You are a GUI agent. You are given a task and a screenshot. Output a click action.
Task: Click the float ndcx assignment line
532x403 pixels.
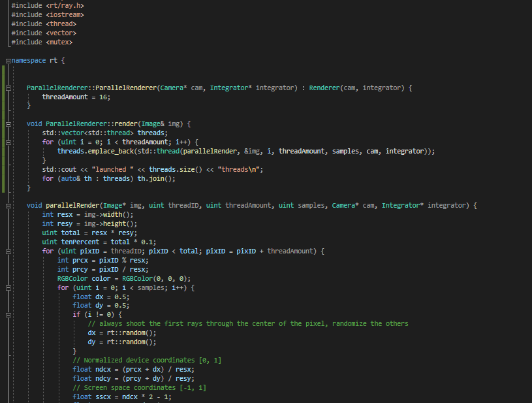point(134,370)
